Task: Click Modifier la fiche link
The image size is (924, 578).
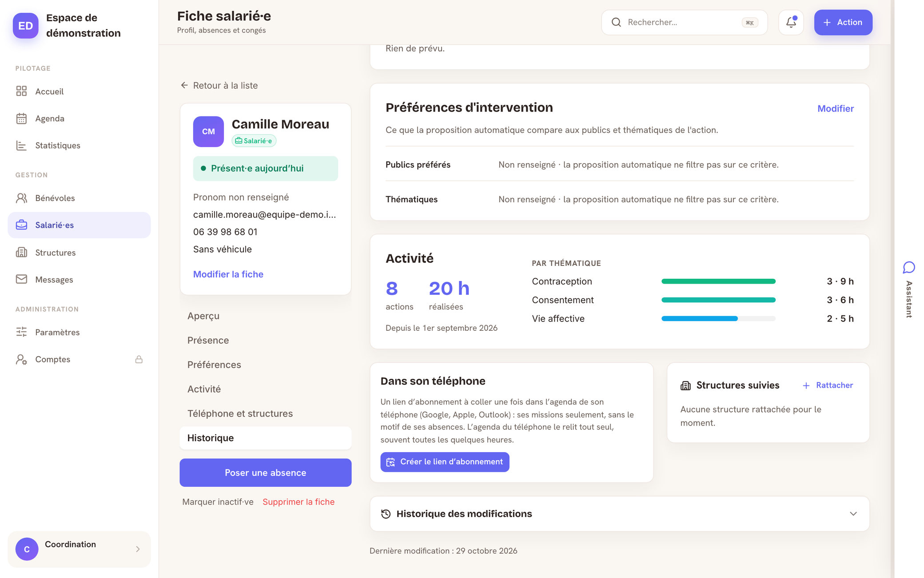Action: click(x=228, y=274)
